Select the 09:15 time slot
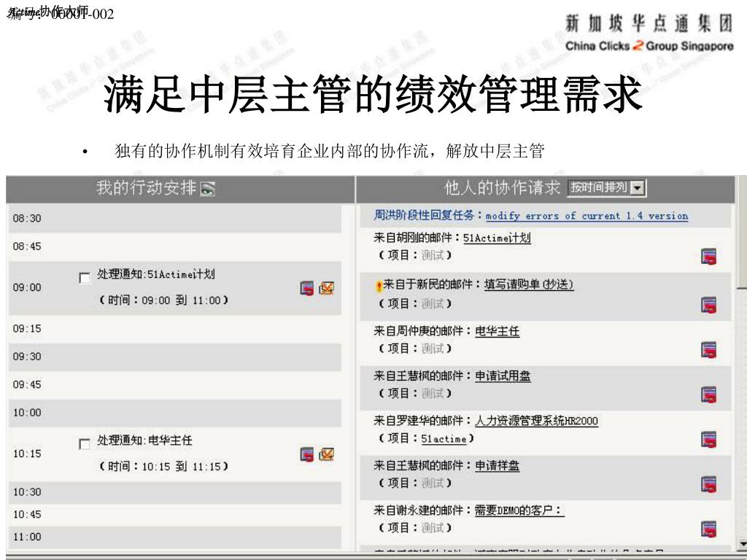 (175, 329)
